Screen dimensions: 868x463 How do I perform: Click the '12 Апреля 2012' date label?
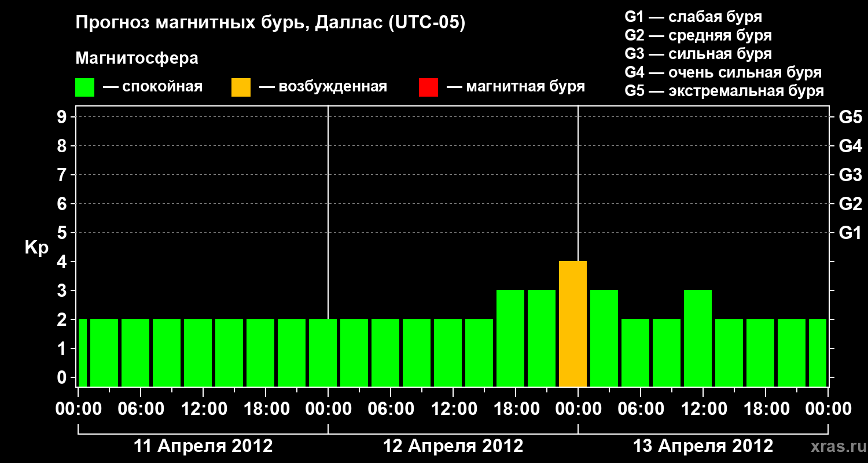[453, 446]
